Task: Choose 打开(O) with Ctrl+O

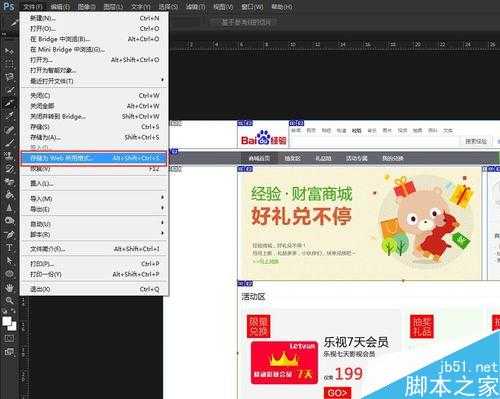Action: coord(94,29)
